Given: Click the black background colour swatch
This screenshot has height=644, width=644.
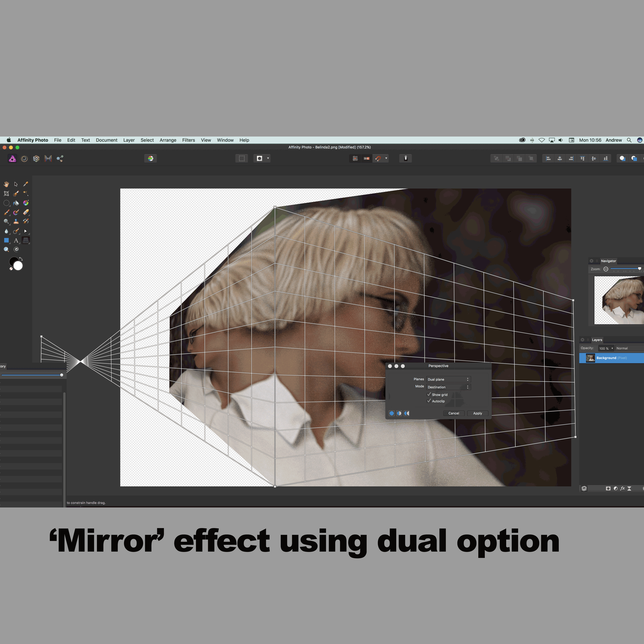Looking at the screenshot, I should pos(13,261).
